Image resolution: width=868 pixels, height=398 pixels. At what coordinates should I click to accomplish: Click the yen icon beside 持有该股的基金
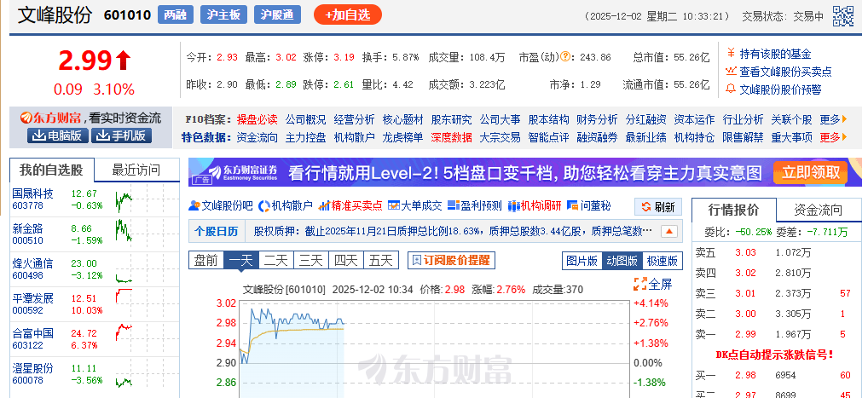tap(731, 54)
